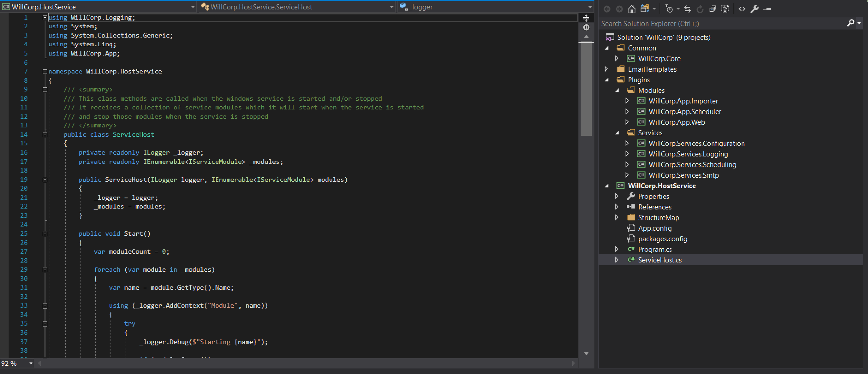Open the 92 % zoom dropdown
This screenshot has height=374, width=868.
(31, 363)
